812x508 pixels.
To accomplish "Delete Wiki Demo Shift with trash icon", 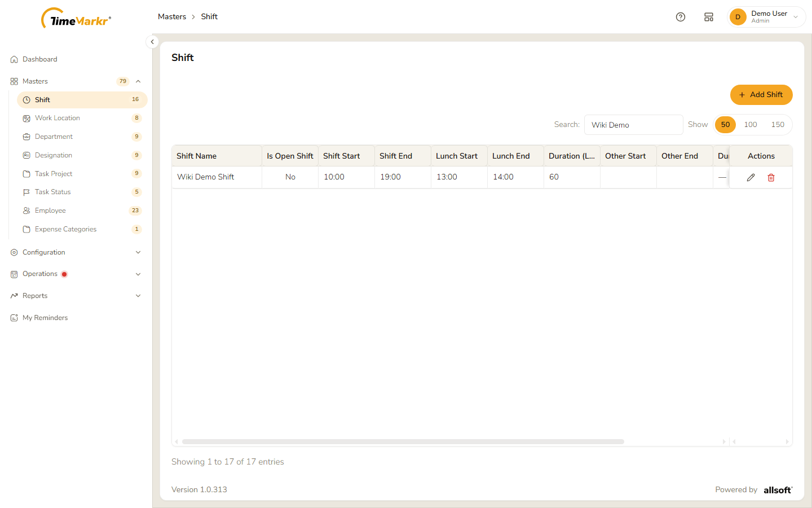I will click(x=771, y=177).
